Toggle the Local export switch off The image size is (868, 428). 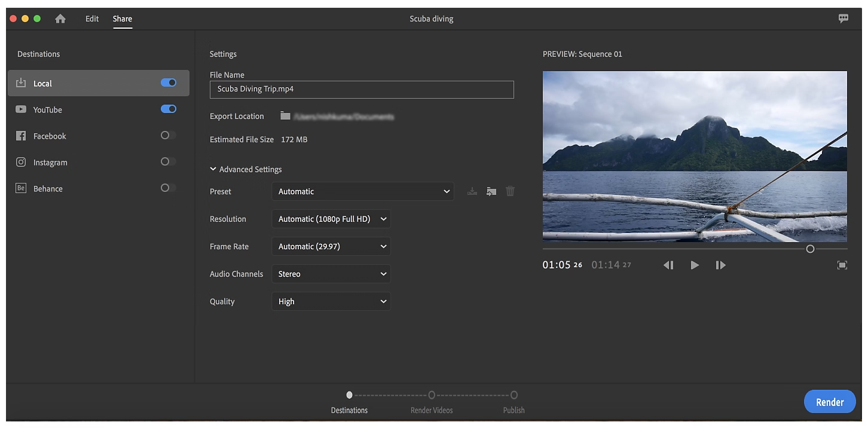pyautogui.click(x=168, y=82)
